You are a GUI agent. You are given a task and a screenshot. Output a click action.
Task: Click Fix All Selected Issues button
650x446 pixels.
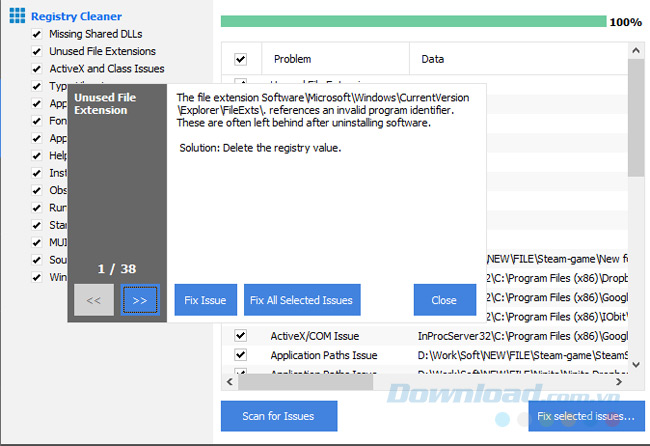302,300
